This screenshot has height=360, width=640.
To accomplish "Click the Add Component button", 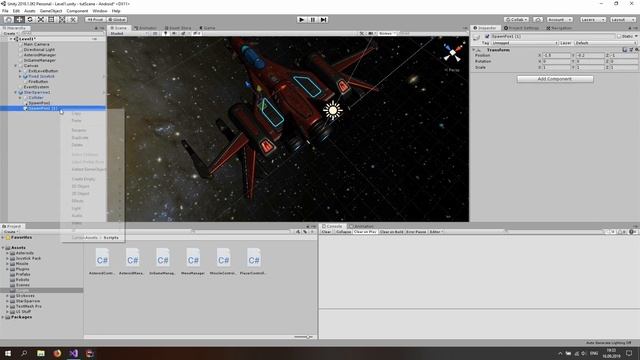I will tap(555, 79).
